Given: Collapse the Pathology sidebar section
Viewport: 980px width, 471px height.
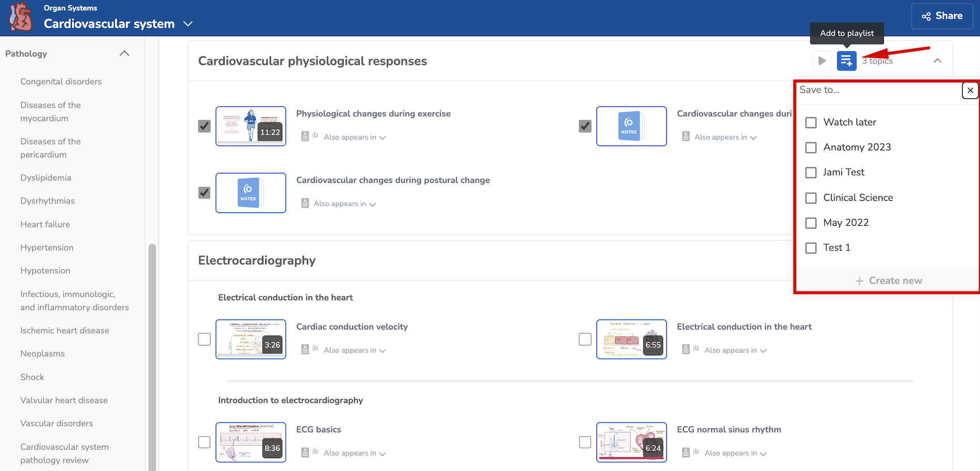Looking at the screenshot, I should click(124, 54).
